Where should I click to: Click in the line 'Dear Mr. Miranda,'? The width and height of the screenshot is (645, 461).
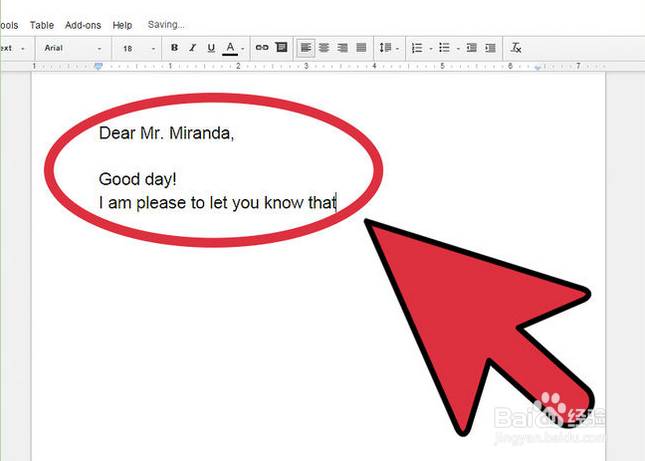point(167,133)
